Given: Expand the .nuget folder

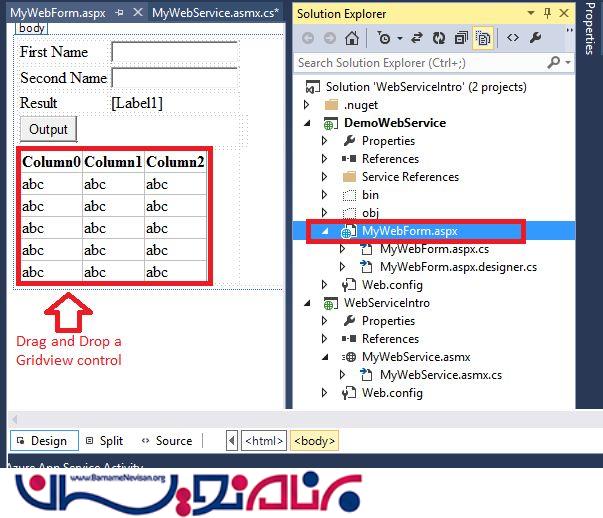Looking at the screenshot, I should [x=306, y=105].
